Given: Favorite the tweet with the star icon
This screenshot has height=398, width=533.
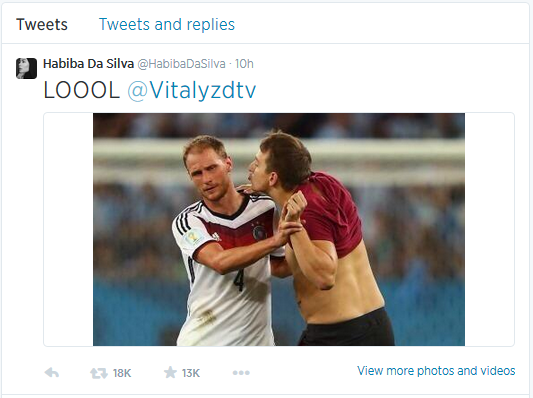Looking at the screenshot, I should point(170,372).
